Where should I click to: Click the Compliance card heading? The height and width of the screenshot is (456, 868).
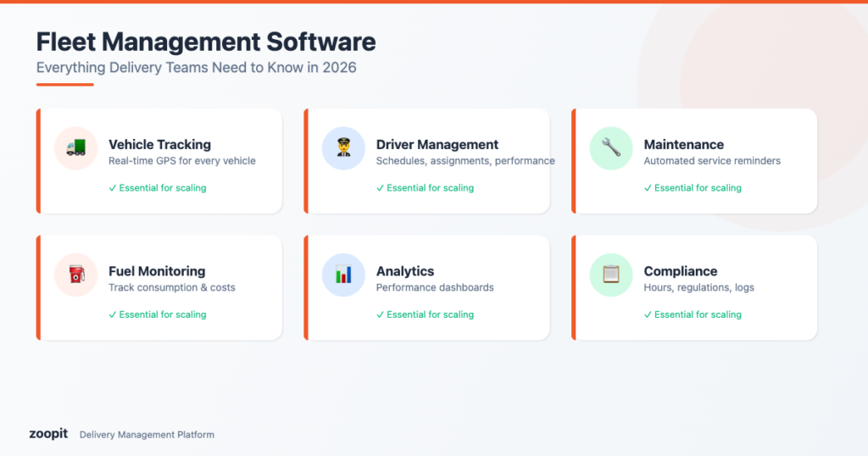pos(680,271)
